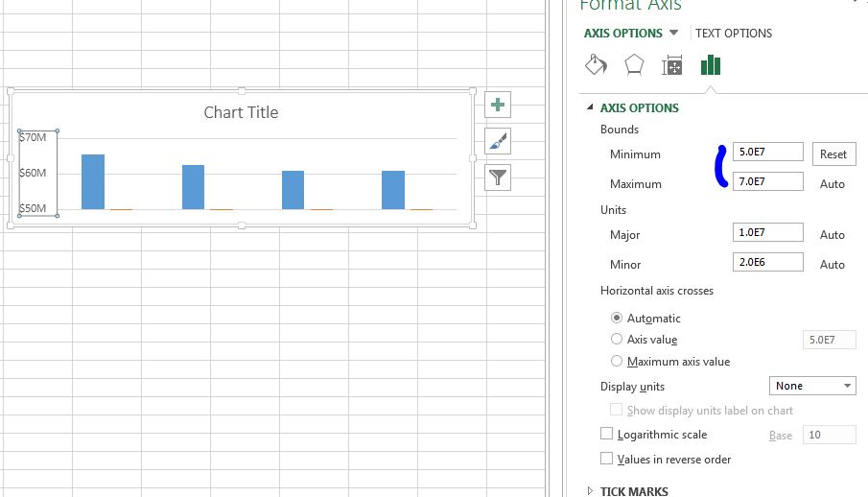Viewport: 868px width, 497px height.
Task: Enable the Logarithmic scale checkbox
Action: [x=606, y=435]
